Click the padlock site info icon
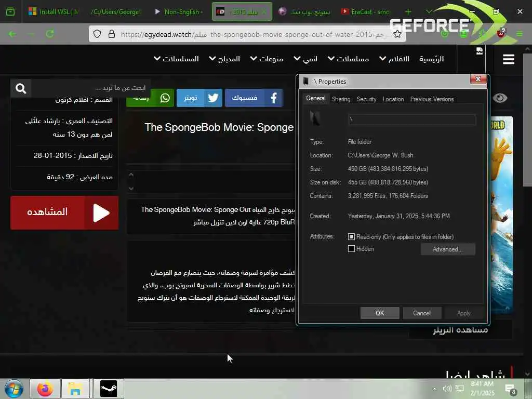The image size is (532, 399). point(111,34)
